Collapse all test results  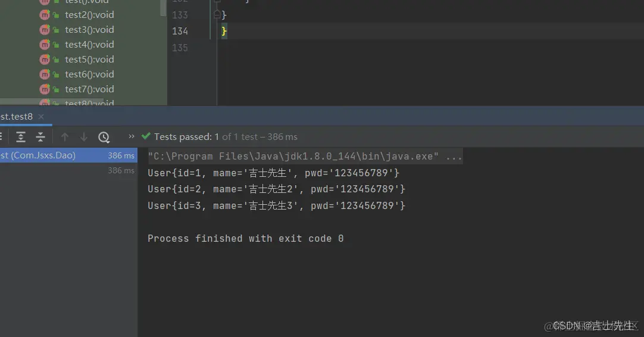click(x=40, y=137)
